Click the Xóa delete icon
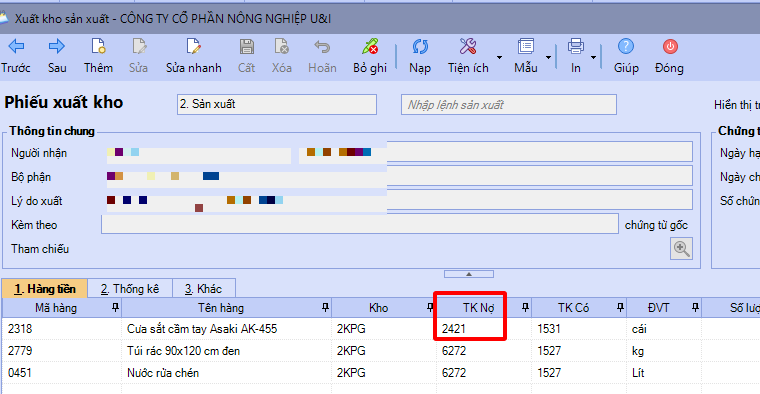 (281, 47)
